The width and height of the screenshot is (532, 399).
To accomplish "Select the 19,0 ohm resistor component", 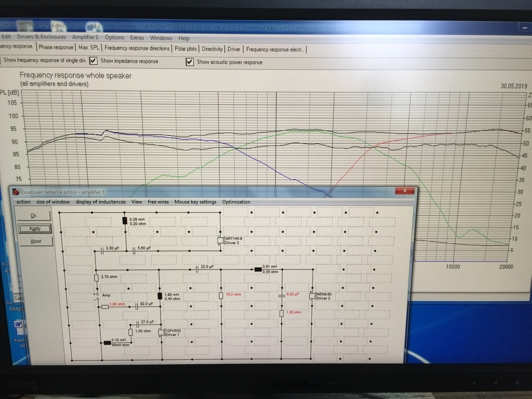I will 221,296.
